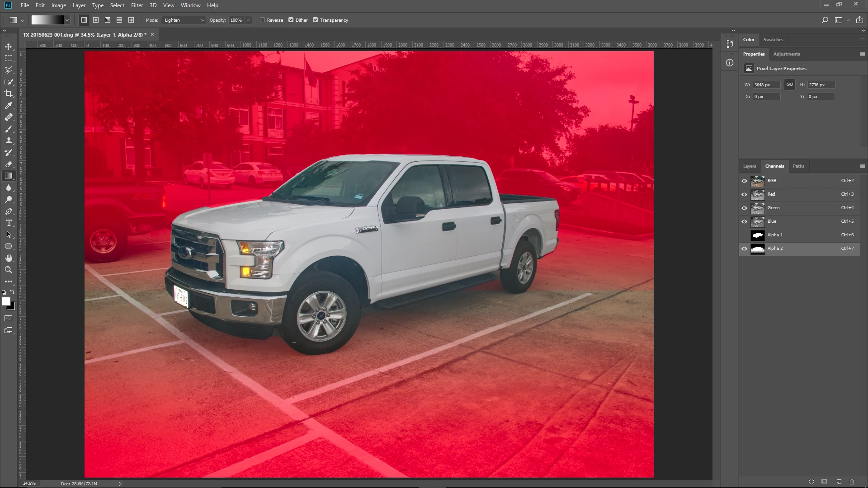The height and width of the screenshot is (488, 868).
Task: Click the width W input field
Action: click(766, 85)
